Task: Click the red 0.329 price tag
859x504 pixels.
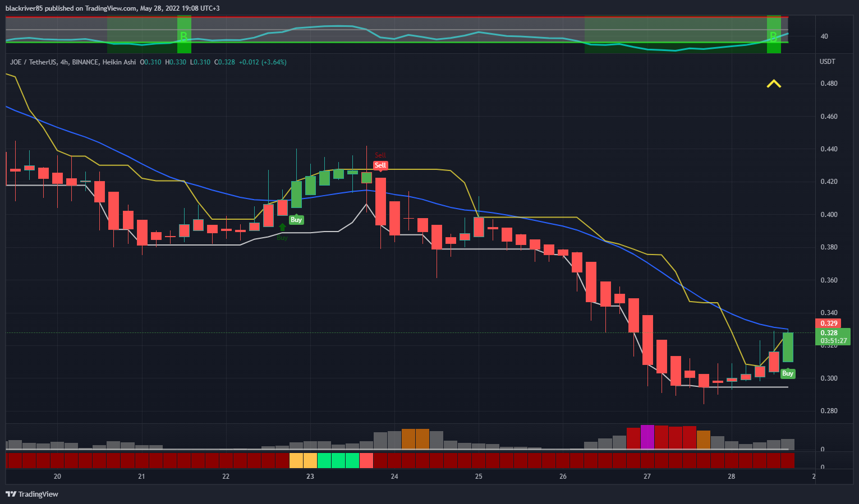Action: [829, 323]
